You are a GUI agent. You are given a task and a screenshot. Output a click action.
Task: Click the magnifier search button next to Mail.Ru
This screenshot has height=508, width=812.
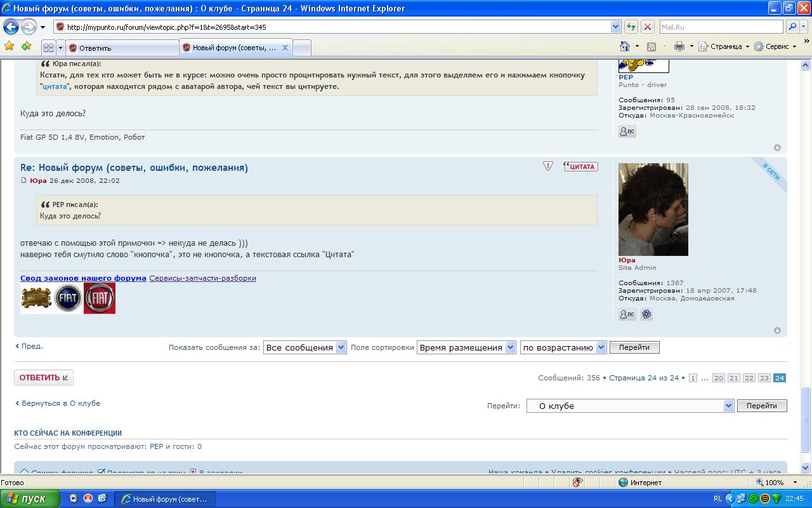(792, 27)
